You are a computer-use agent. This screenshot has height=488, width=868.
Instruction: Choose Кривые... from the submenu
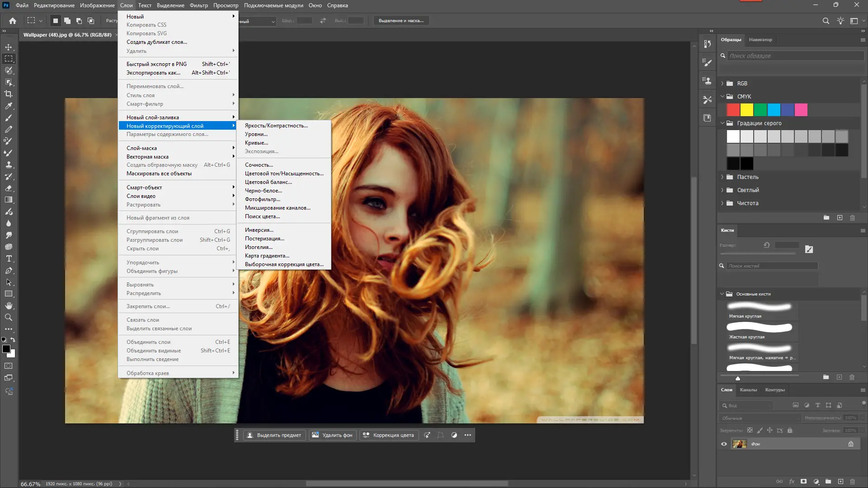(256, 143)
